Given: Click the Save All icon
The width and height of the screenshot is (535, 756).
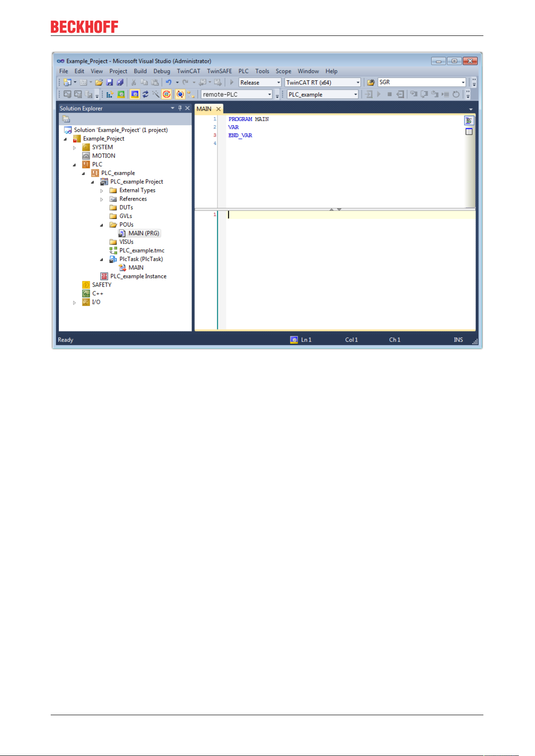Looking at the screenshot, I should [120, 83].
